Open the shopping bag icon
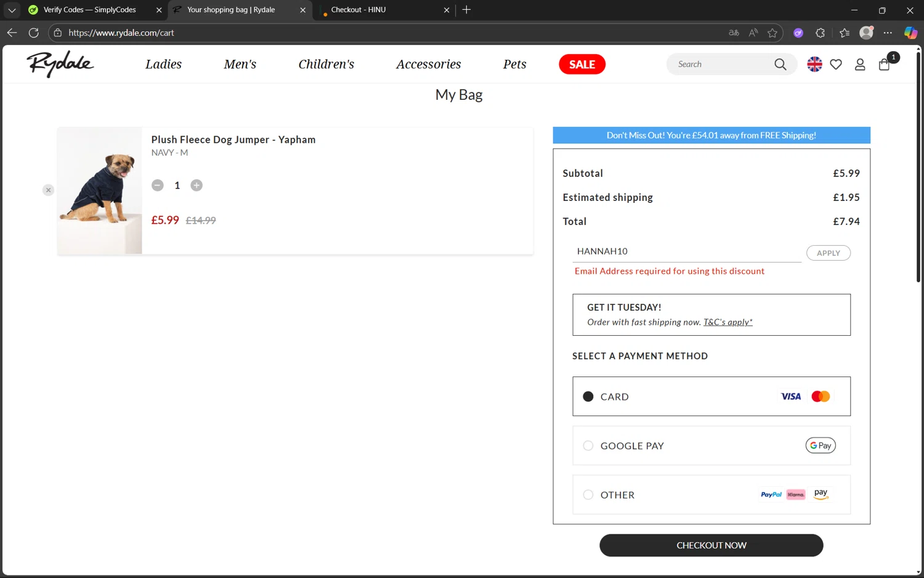The width and height of the screenshot is (924, 578). coord(885,64)
